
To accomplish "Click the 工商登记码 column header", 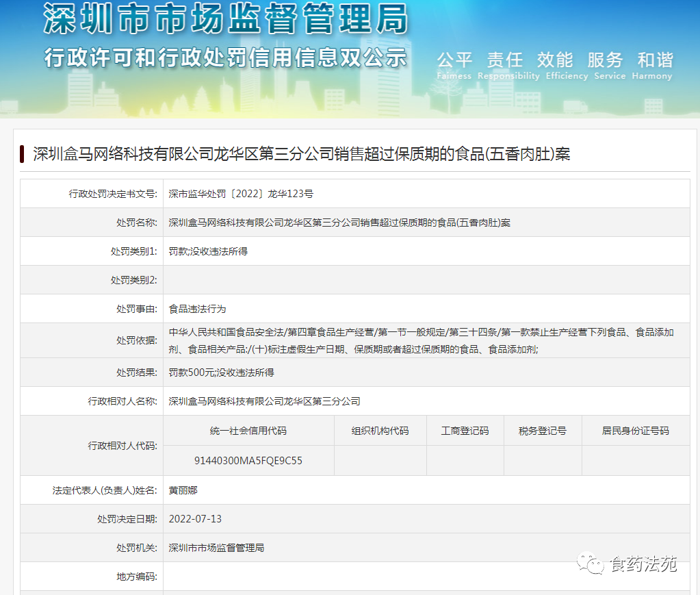I will (465, 431).
